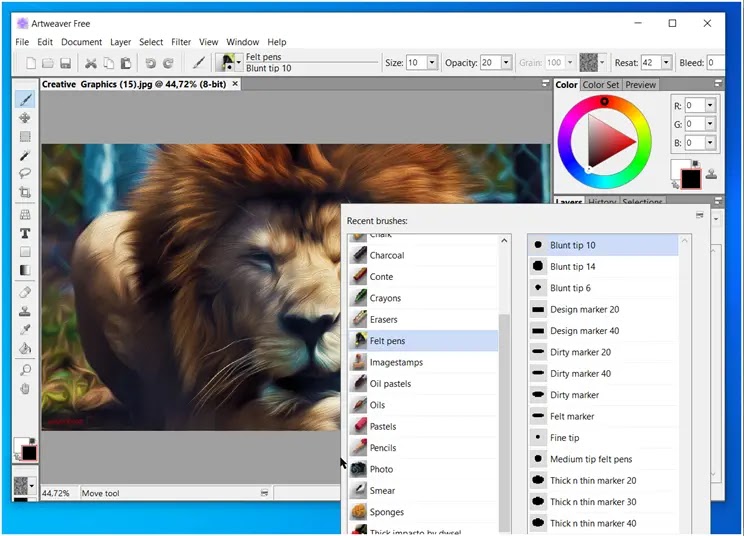The image size is (744, 536).
Task: Click the Open file icon
Action: tap(47, 63)
